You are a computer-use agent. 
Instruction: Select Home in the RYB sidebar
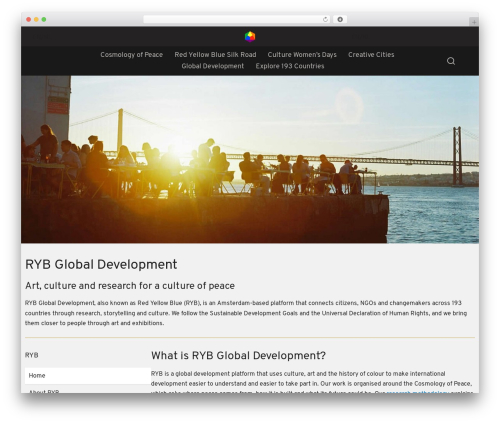(x=88, y=376)
